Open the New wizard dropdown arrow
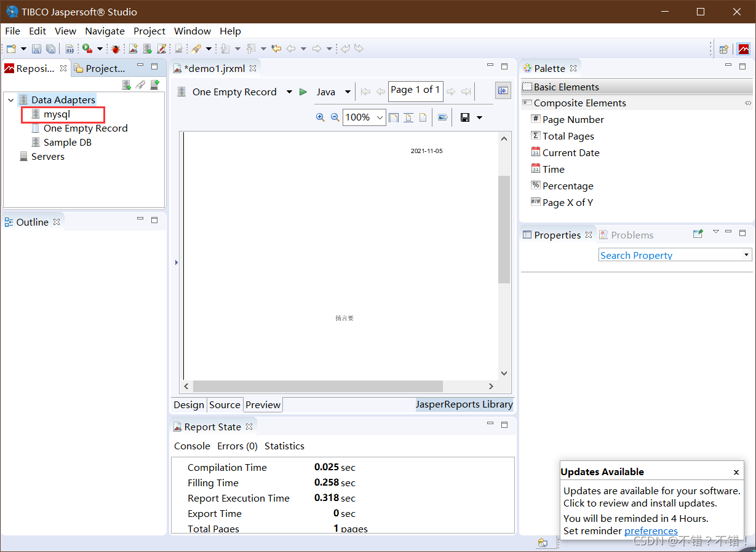This screenshot has height=552, width=756. [x=23, y=49]
